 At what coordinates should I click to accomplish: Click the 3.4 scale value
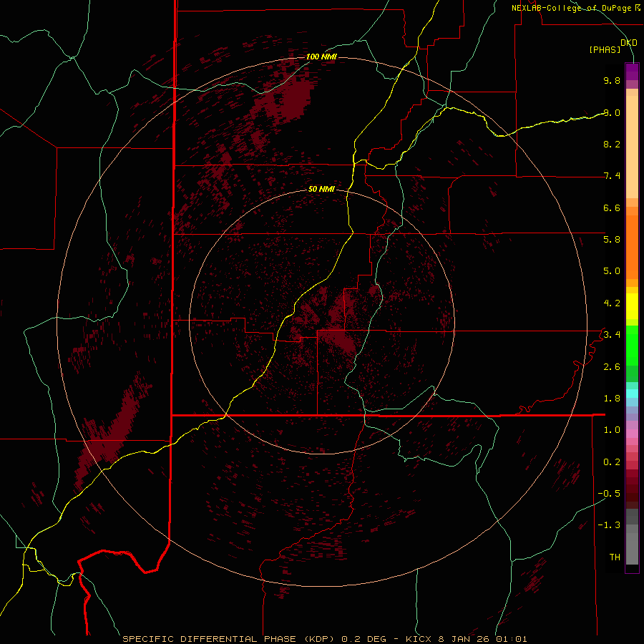tap(612, 335)
